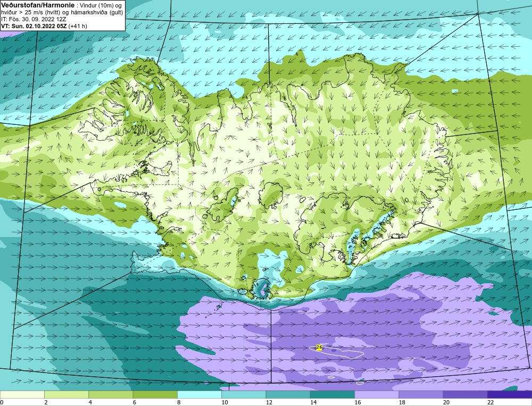Screen dimensions: 532x406
Task: Select the 14–16 m/s dark teal legend swatch
Action: click(x=332, y=395)
